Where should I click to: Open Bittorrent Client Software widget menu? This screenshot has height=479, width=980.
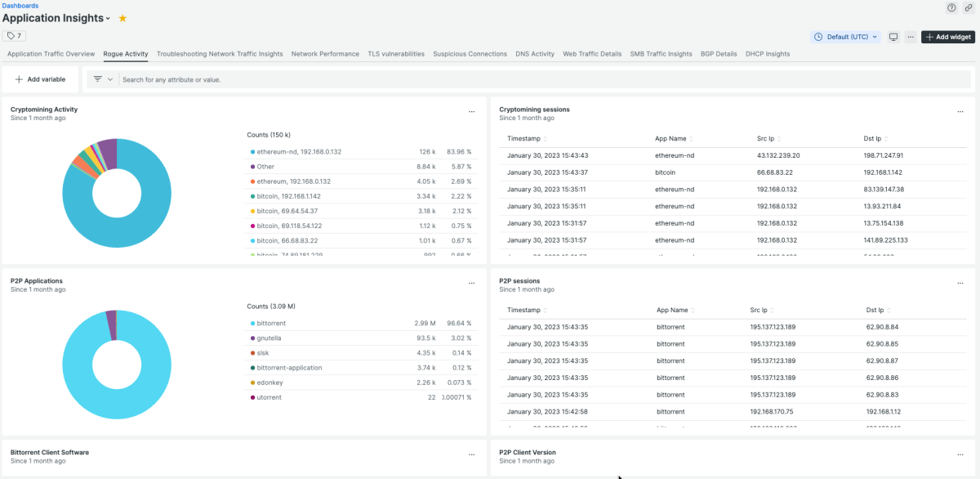471,455
